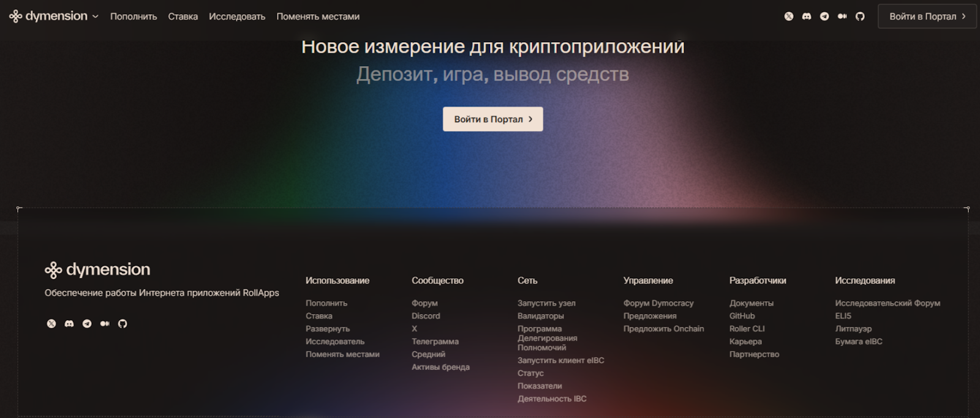Open Партнерство footer link

tap(754, 354)
